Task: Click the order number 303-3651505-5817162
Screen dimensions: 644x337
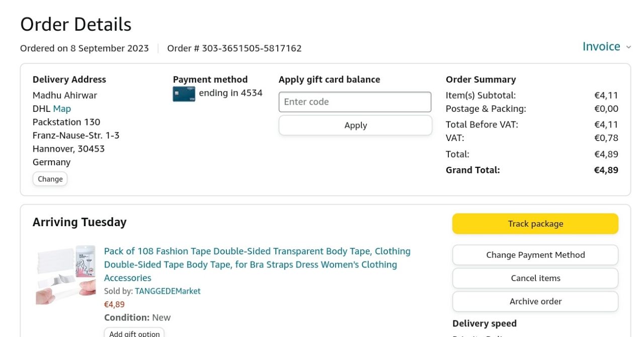Action: click(252, 48)
